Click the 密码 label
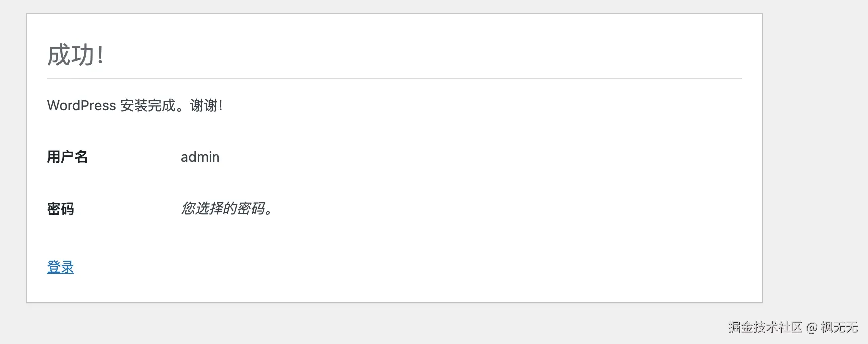868x344 pixels. tap(60, 209)
